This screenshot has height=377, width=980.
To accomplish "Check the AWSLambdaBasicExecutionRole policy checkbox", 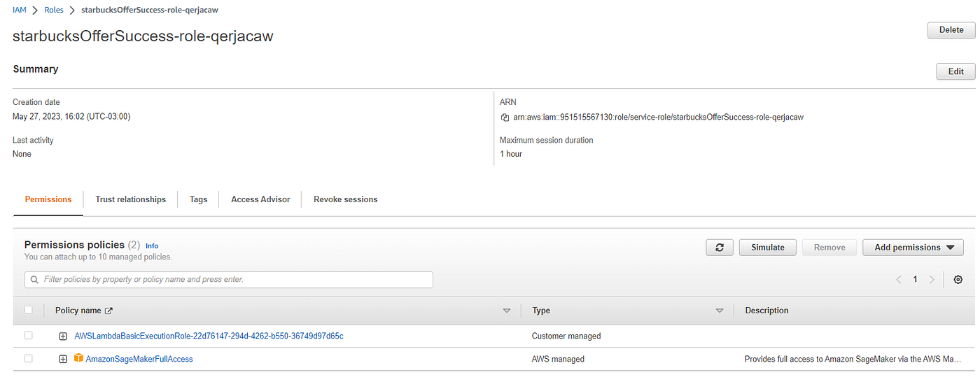I will (29, 336).
